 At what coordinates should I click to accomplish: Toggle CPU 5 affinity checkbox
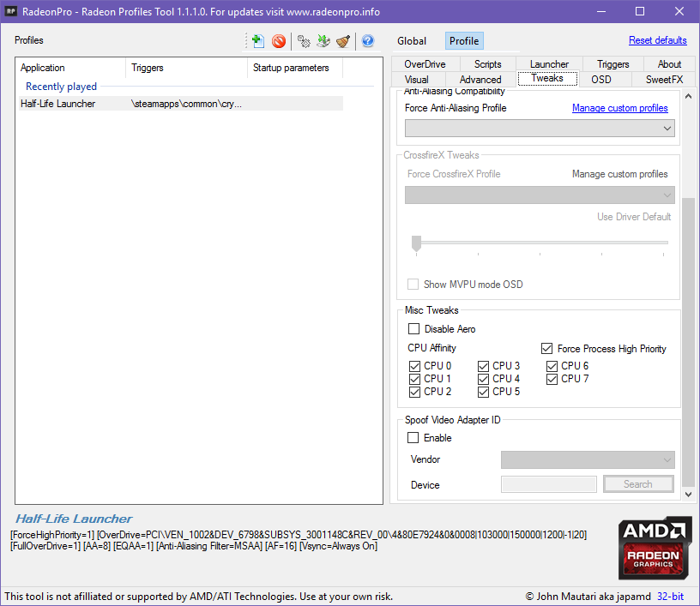click(484, 392)
